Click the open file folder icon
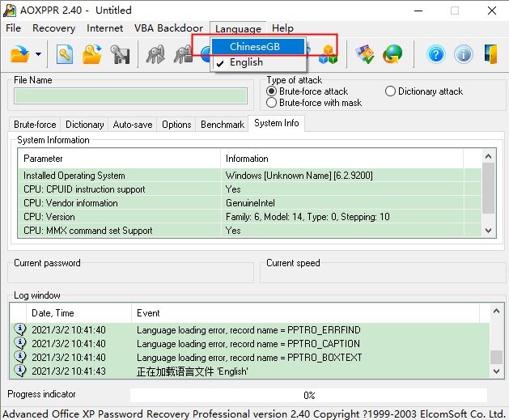The height and width of the screenshot is (420, 509). (x=19, y=54)
